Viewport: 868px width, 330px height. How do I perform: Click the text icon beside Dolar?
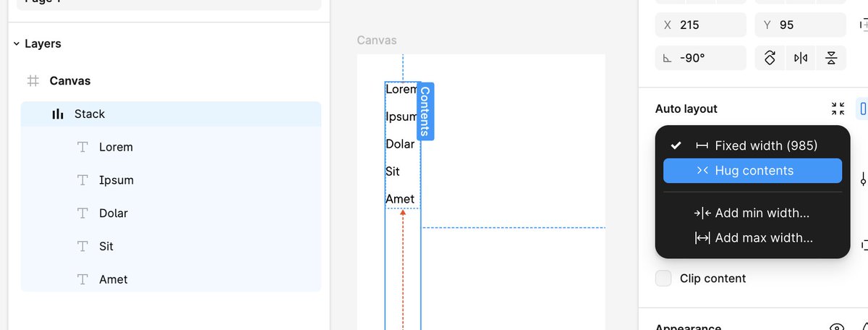point(83,213)
